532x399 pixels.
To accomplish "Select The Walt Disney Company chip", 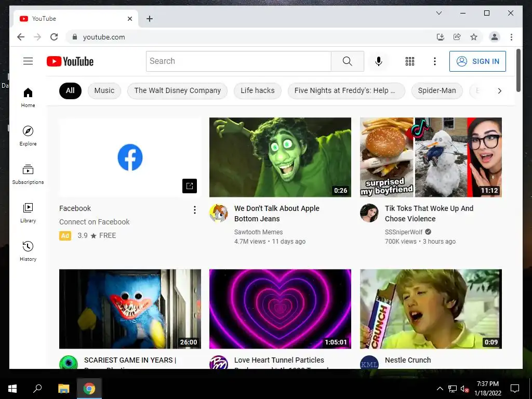I will [178, 90].
